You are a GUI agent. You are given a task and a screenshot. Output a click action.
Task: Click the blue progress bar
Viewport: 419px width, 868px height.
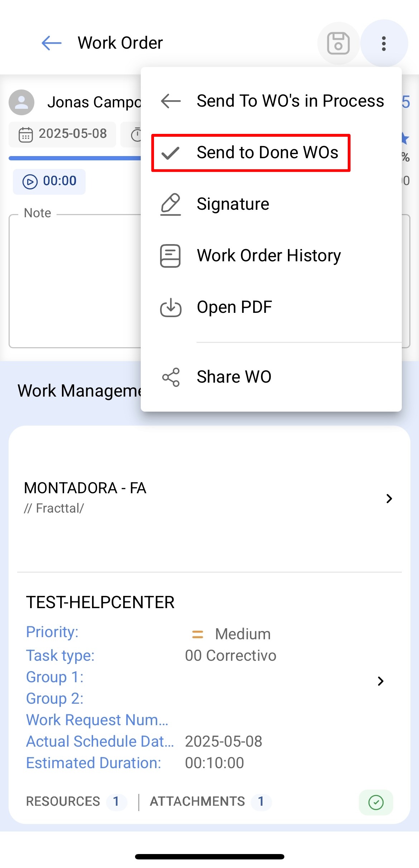coord(75,158)
